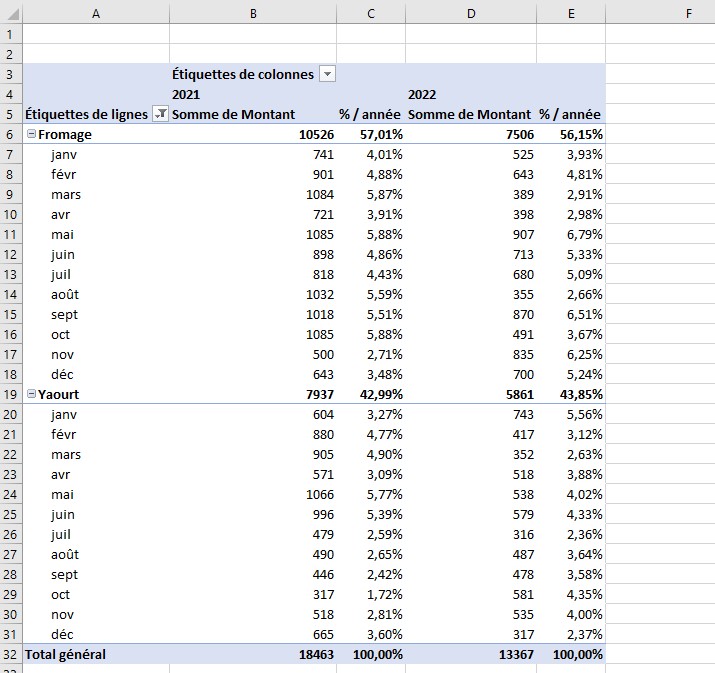Open the Étiquettes de lignes filter dropdown
Viewport: 715px width, 673px height.
click(x=160, y=114)
